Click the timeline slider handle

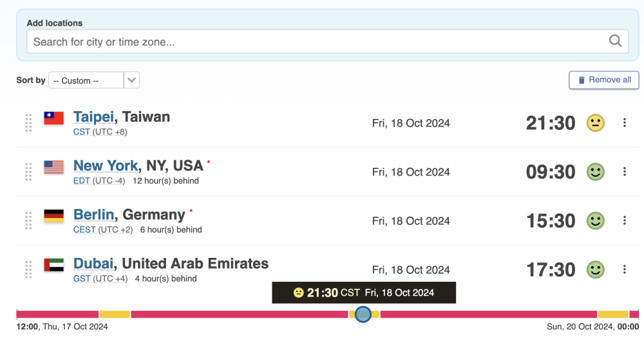coord(363,314)
